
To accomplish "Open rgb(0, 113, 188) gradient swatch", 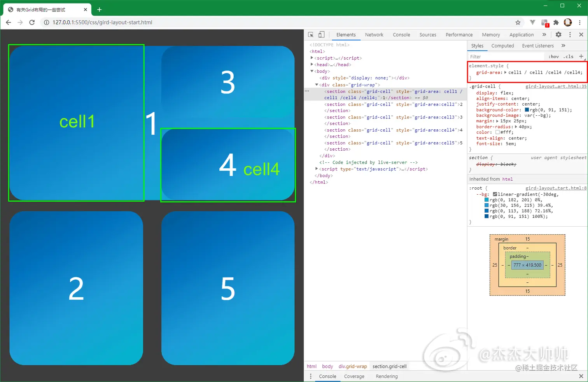I will tap(486, 211).
